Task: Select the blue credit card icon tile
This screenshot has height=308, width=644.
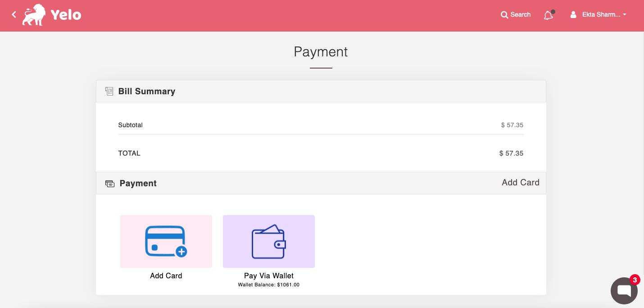Action: pos(166,241)
